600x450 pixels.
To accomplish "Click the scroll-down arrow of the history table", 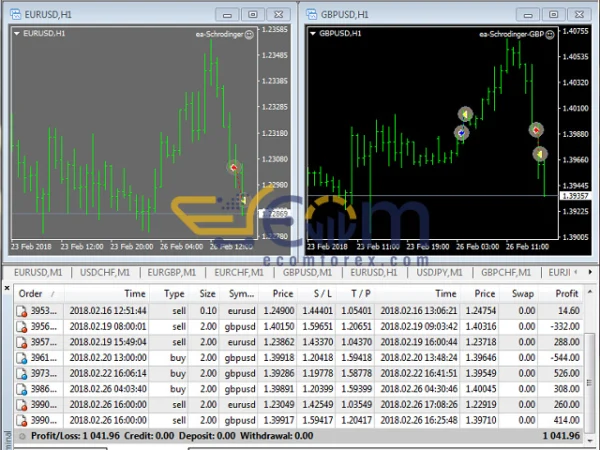I will (590, 441).
